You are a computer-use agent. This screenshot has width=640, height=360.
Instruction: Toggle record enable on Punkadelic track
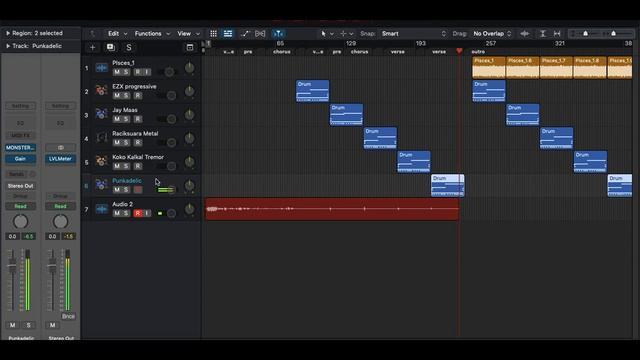pos(138,190)
